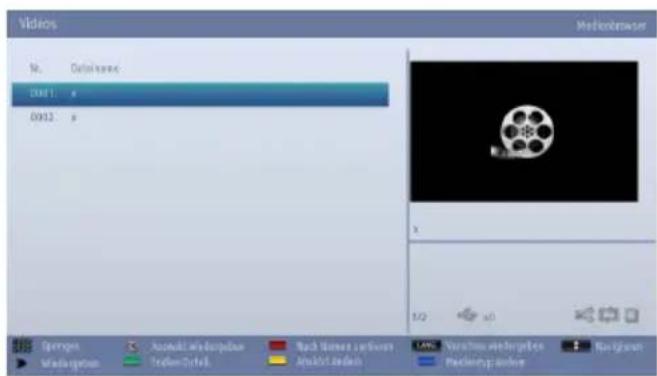Click the Nach Namen sortieren label
657x376 pixels.
(x=344, y=347)
